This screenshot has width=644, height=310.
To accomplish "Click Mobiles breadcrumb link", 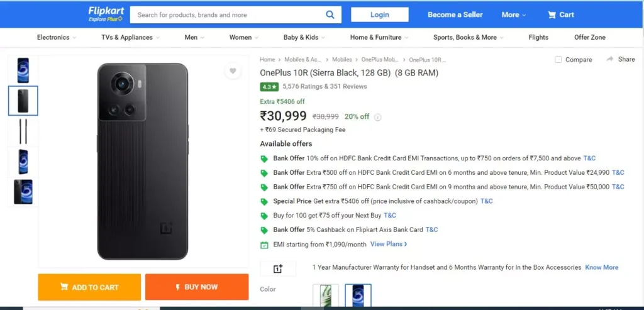I will pos(341,60).
